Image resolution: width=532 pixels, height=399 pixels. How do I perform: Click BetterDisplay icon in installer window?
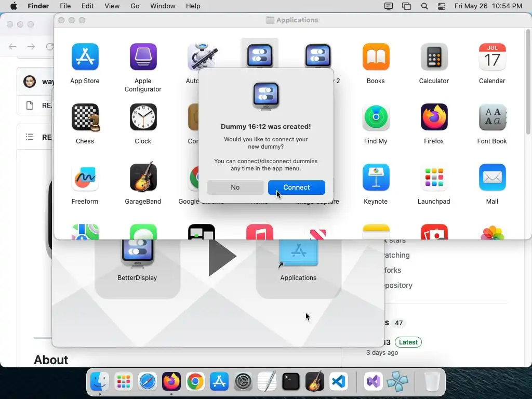point(137,254)
